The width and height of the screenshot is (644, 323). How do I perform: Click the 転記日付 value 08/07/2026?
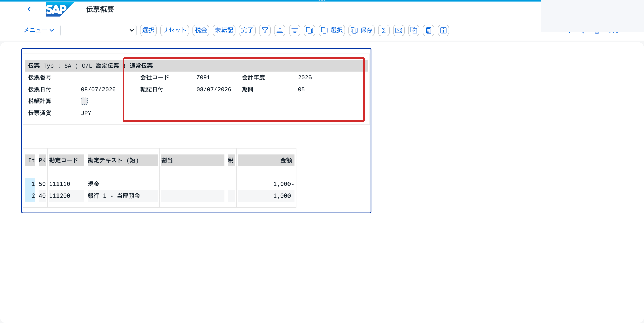(x=214, y=89)
